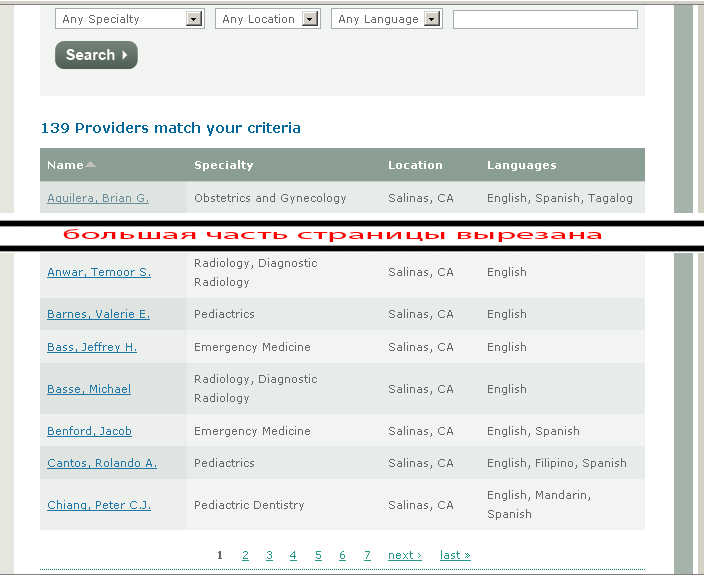Open Cantos, Rolando A. profile
Viewport: 704px width, 576px height.
(x=102, y=463)
